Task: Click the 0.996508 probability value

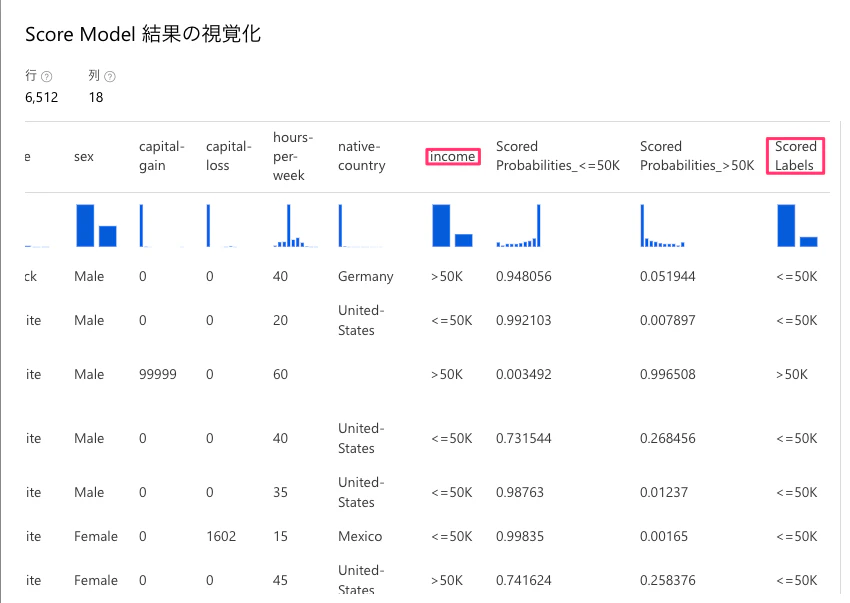Action: pos(667,374)
